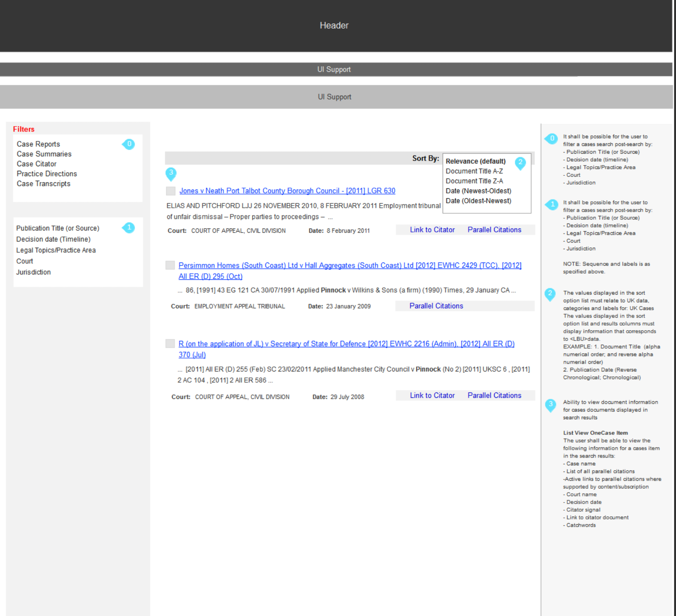Select Relevance (default) sort option
This screenshot has width=676, height=616.
click(x=475, y=161)
